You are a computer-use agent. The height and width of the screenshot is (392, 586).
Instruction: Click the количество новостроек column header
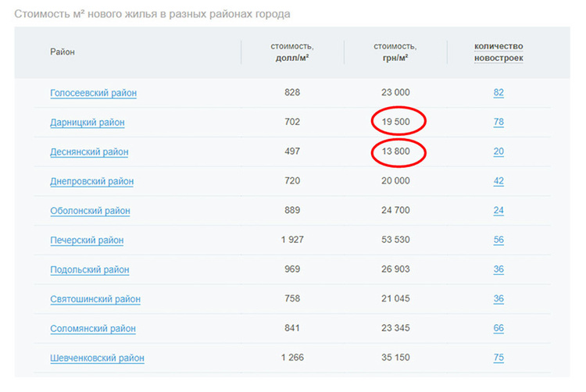click(x=498, y=52)
